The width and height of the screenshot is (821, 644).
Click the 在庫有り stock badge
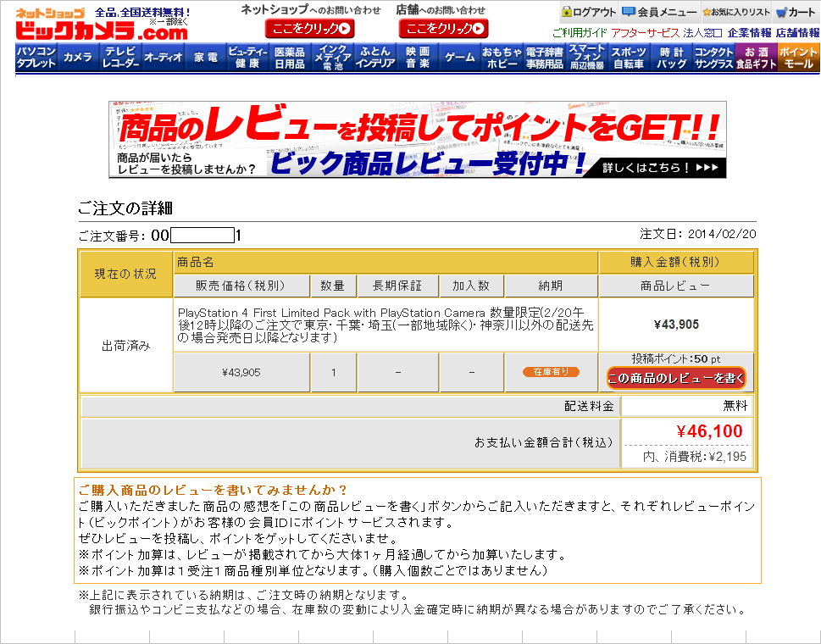[551, 372]
